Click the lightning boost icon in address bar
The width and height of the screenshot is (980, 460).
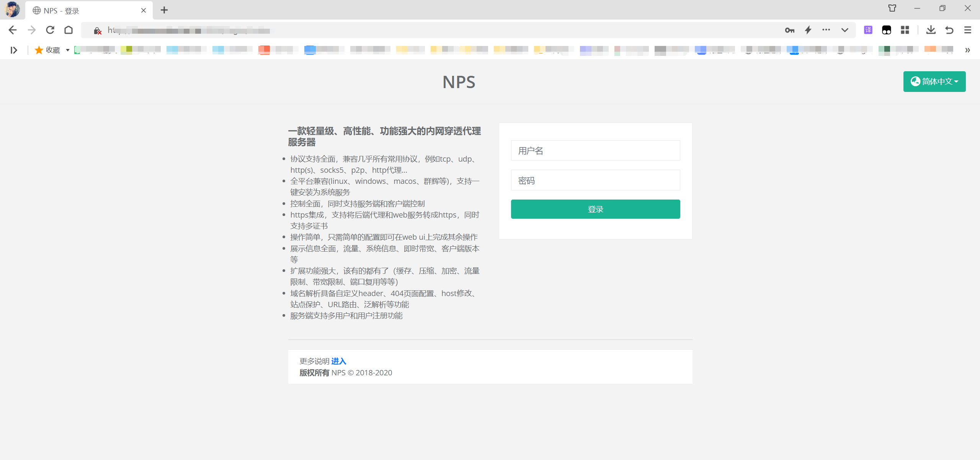pos(808,29)
